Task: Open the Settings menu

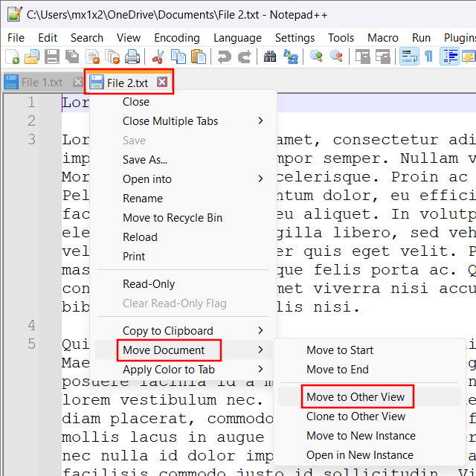Action: (295, 38)
